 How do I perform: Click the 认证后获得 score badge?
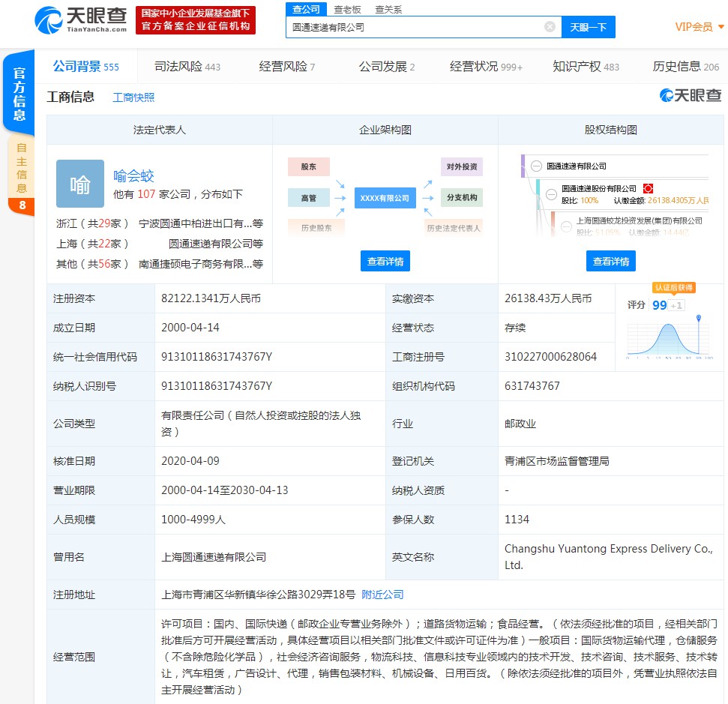(x=674, y=287)
